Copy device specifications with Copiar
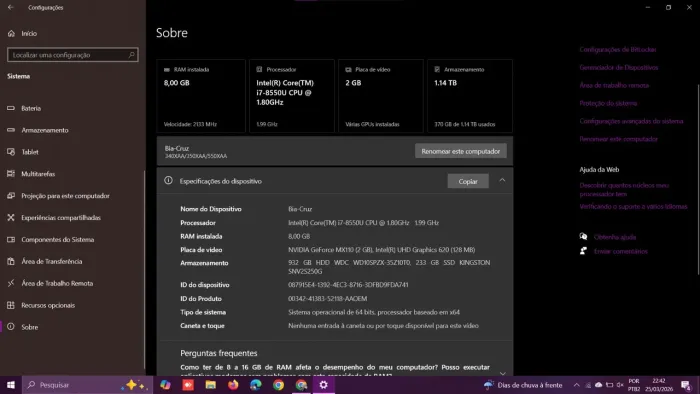700x394 pixels. 468,181
